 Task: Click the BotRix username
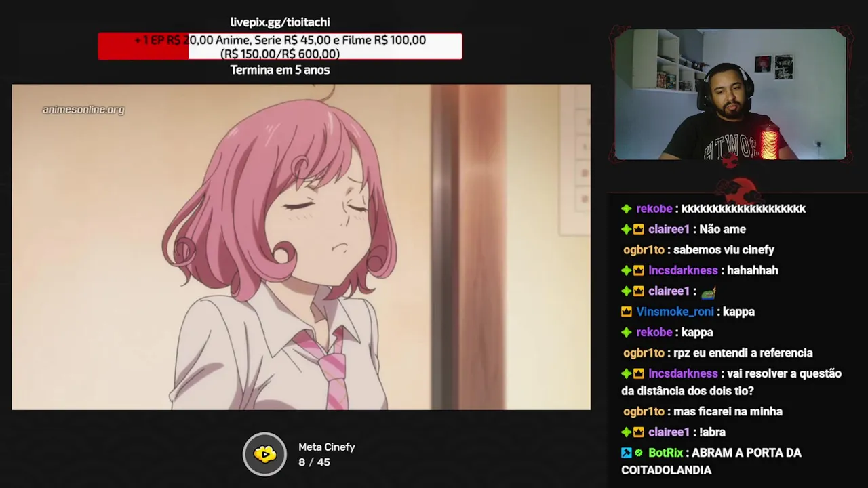[x=665, y=453]
